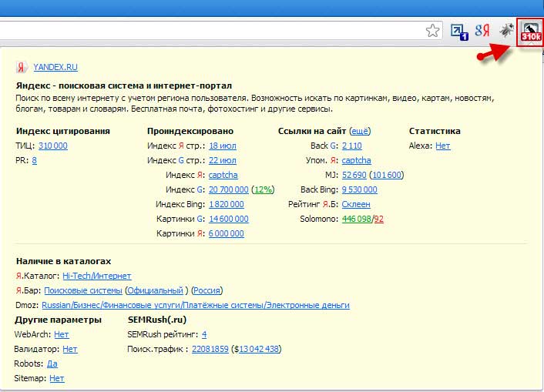Image resolution: width=544 pixels, height=392 pixels.
Task: Click the Россия link
Action: point(207,290)
